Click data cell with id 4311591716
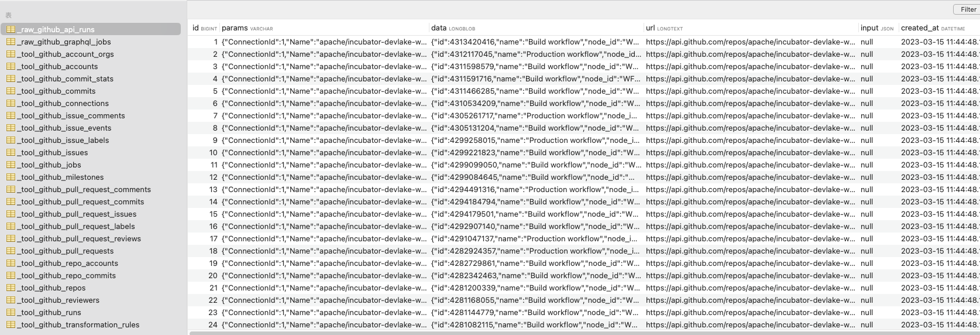Screen dimensions: 980x335 536,78
